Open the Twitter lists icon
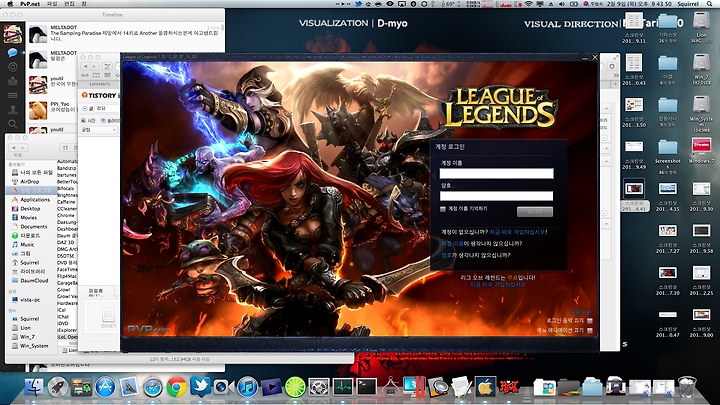Viewport: 720px width, 405px height. pos(12,96)
